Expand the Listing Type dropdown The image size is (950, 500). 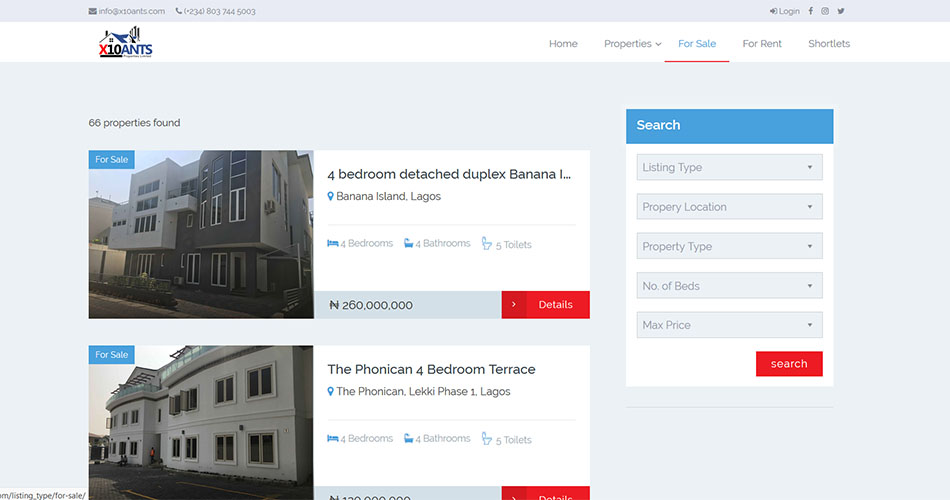pyautogui.click(x=729, y=168)
